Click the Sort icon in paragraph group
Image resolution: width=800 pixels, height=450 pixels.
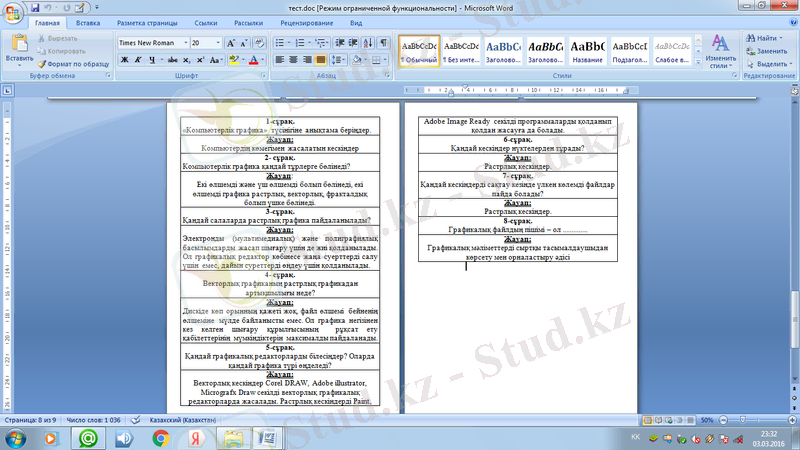click(368, 44)
